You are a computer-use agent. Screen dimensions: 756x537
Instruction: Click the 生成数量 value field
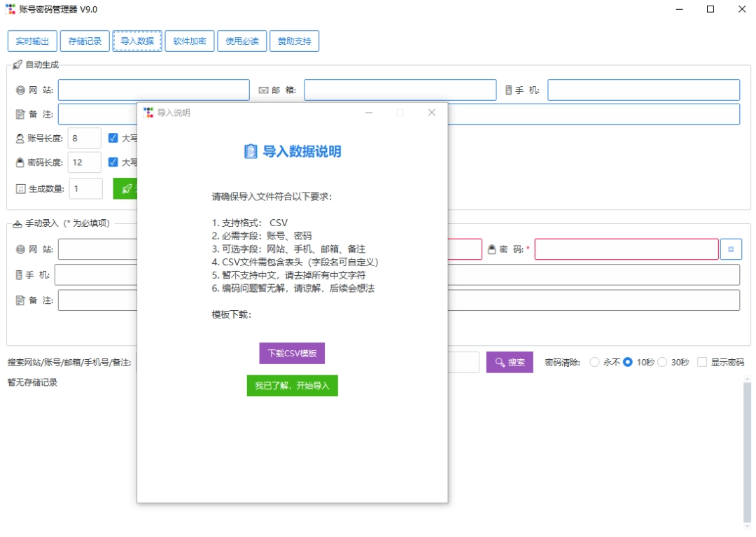[x=86, y=188]
